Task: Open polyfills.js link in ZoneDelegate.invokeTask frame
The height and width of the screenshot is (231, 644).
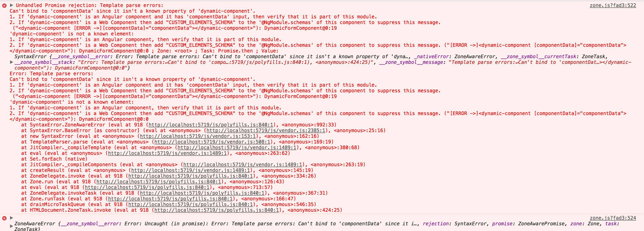Action: 202,193
